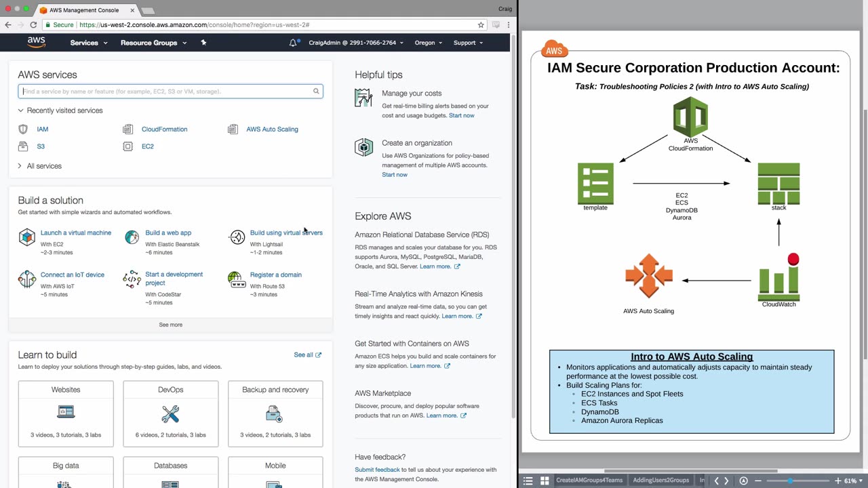
Task: Click the Craig profile button in Chrome
Action: (x=504, y=9)
